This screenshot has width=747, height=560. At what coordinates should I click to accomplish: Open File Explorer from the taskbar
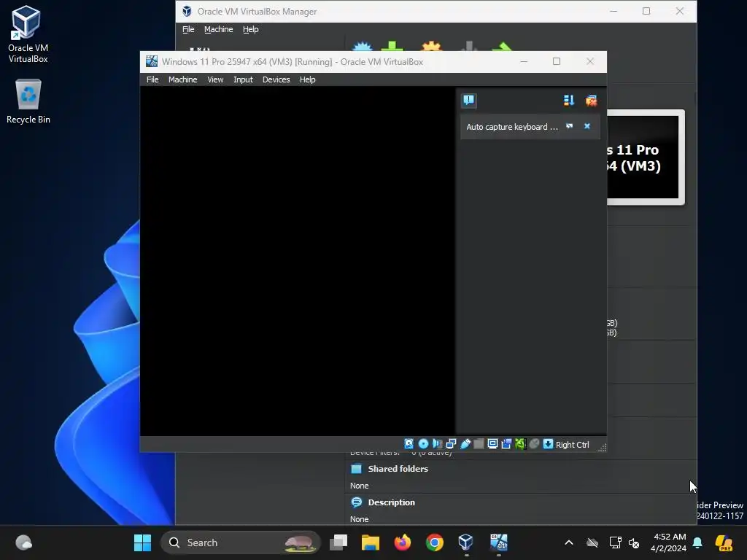point(370,542)
